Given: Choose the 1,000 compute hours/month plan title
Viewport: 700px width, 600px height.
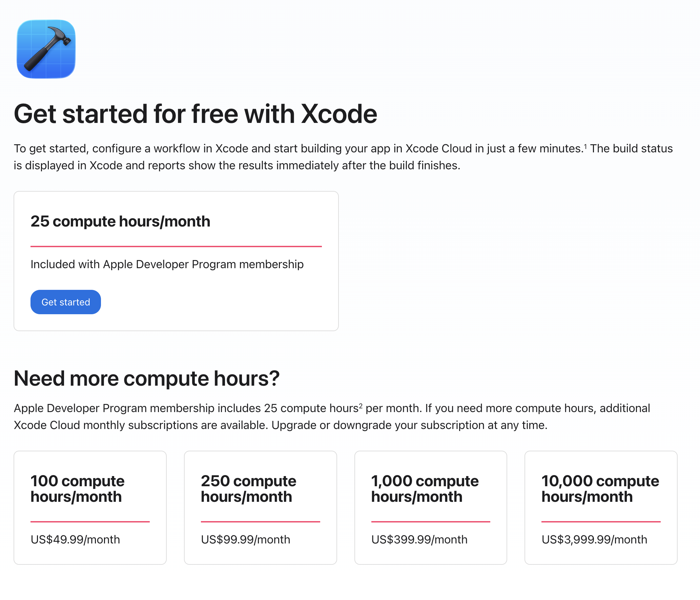Looking at the screenshot, I should [x=425, y=489].
